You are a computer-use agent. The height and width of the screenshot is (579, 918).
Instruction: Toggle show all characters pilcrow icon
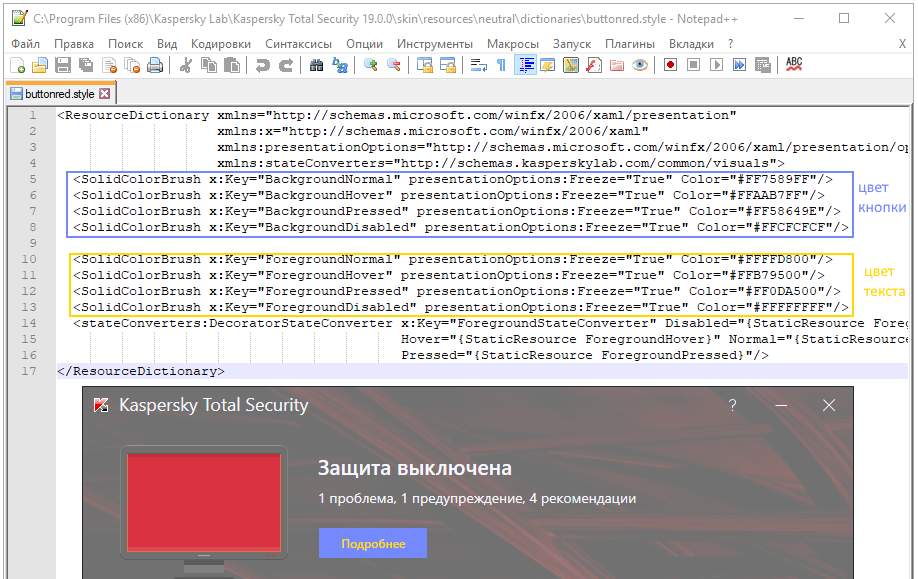click(501, 66)
